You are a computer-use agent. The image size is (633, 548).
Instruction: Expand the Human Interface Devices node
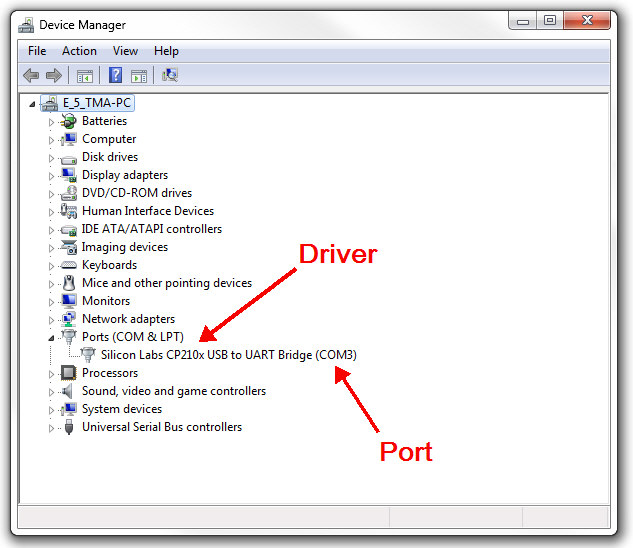click(51, 212)
